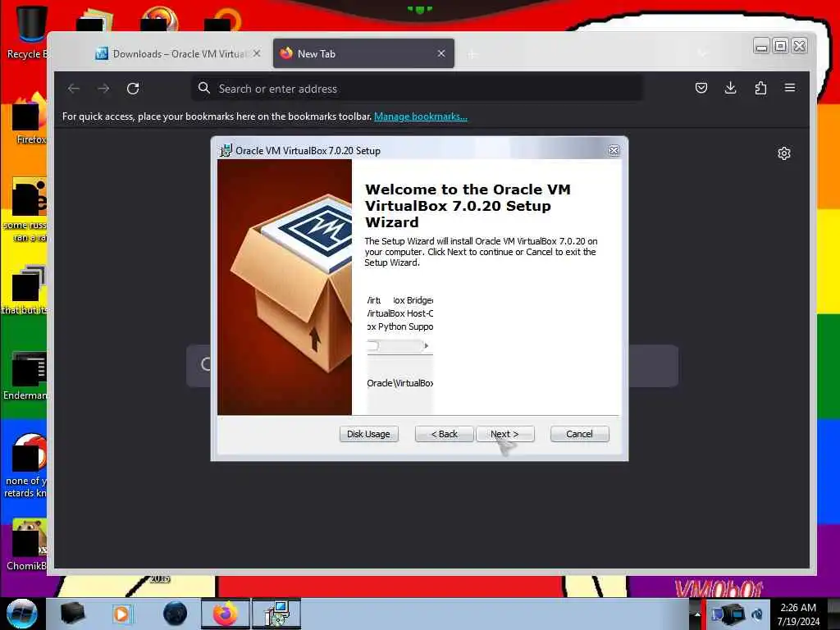Select the VirtualBox Host-Only feature row

[x=399, y=313]
